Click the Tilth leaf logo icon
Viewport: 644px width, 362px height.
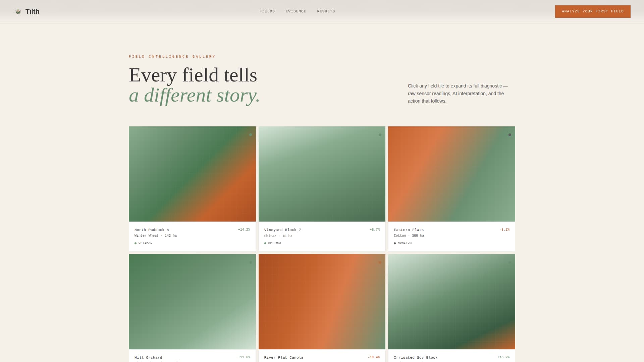(x=18, y=12)
